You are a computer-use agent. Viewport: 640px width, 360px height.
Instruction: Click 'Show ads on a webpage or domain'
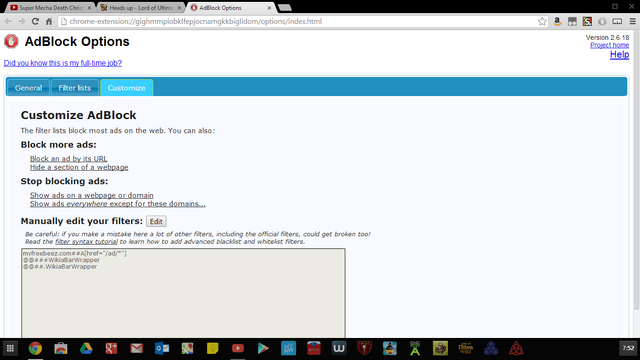click(91, 195)
